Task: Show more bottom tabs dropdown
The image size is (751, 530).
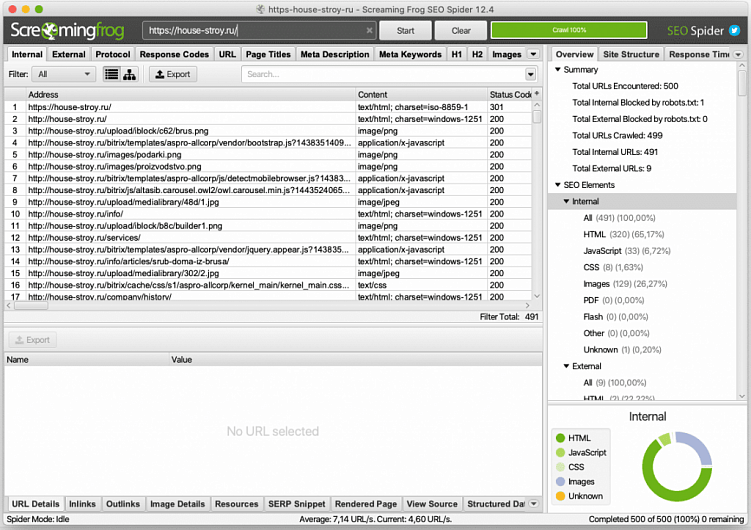Action: pyautogui.click(x=534, y=504)
